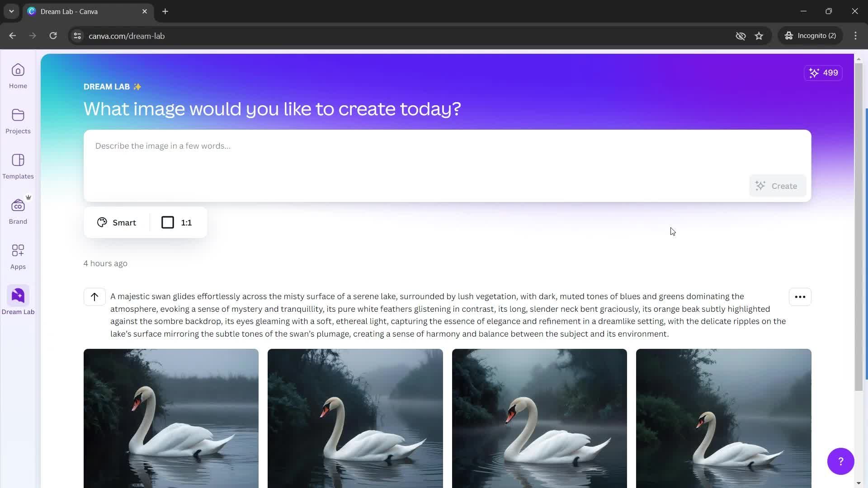Open the Dream Lab menu tab
The image size is (868, 488).
(19, 300)
